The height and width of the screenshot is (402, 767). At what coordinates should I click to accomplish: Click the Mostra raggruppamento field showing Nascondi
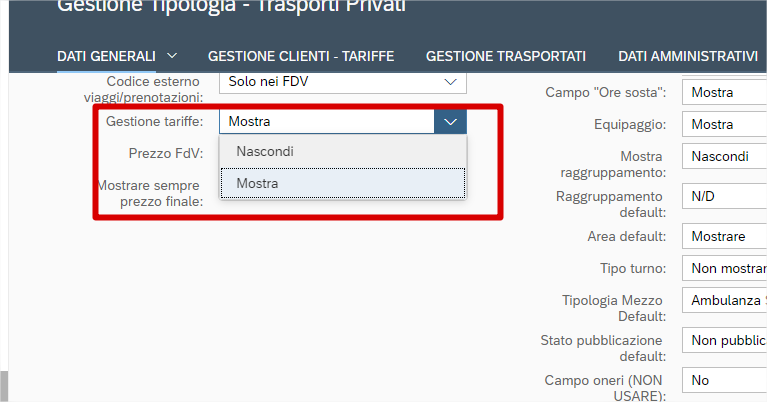tap(724, 157)
